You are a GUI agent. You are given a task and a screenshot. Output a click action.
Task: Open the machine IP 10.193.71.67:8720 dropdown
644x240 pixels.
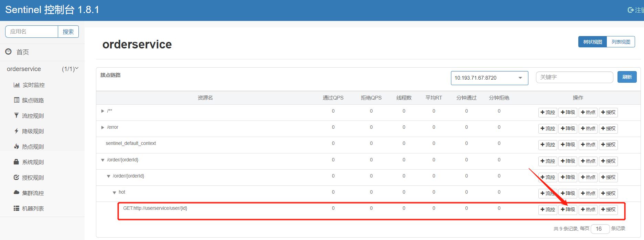(490, 78)
